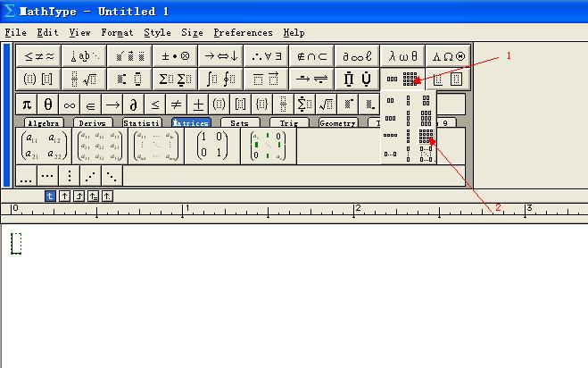Open the underbar and overbar templates palette

point(266,79)
